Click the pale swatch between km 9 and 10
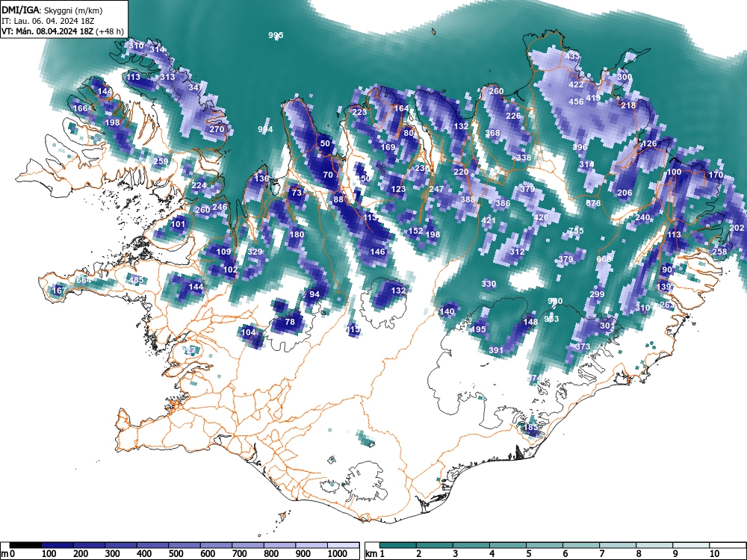 tap(691, 545)
